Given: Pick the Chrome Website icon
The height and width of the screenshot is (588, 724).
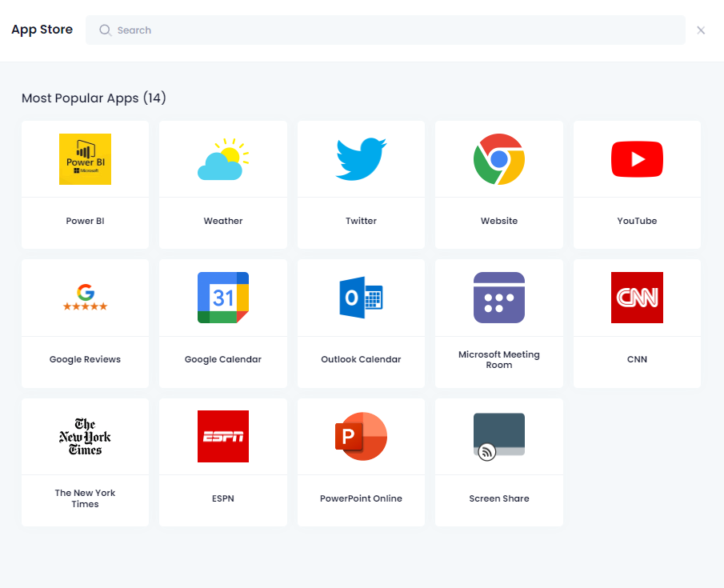Looking at the screenshot, I should [499, 159].
